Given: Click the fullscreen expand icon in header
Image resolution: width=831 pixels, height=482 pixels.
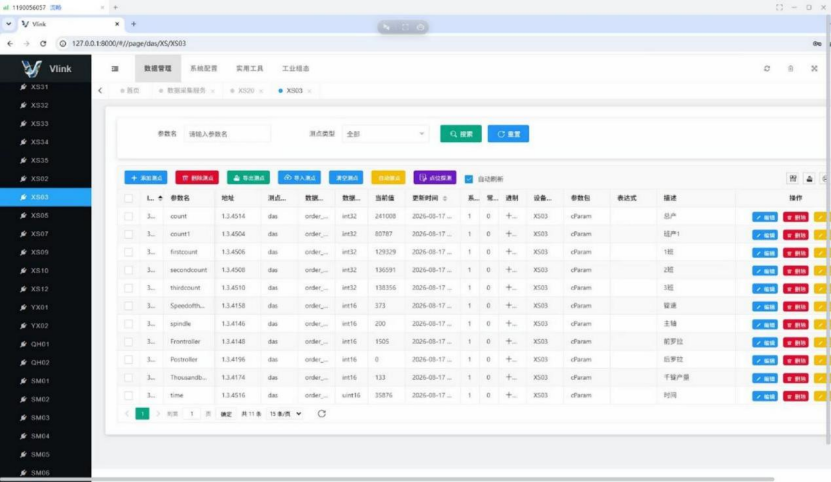Looking at the screenshot, I should pos(814,68).
